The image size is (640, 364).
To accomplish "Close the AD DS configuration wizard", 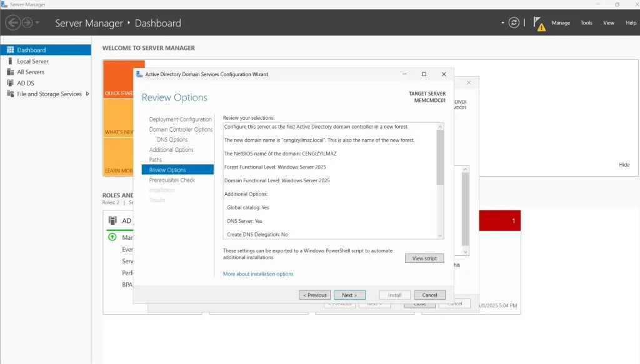I will (444, 74).
